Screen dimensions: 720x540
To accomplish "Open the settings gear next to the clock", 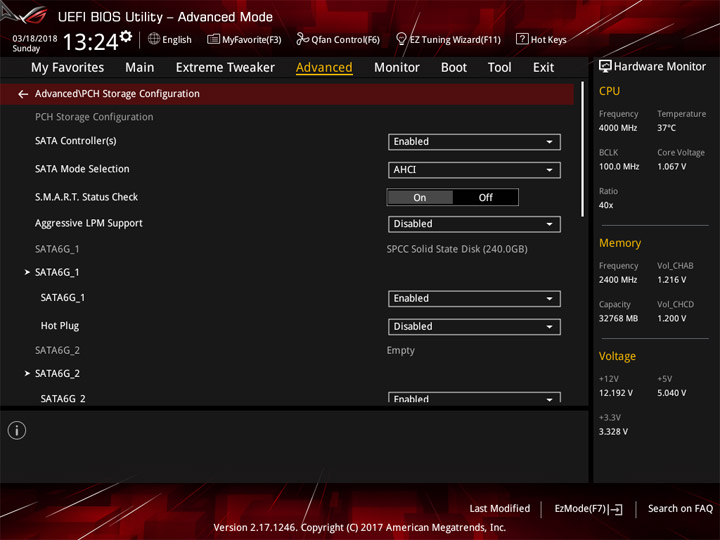I will (126, 36).
